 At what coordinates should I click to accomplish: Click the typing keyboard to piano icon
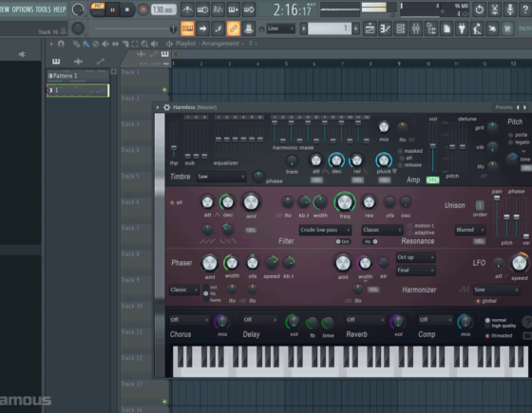pos(187,28)
